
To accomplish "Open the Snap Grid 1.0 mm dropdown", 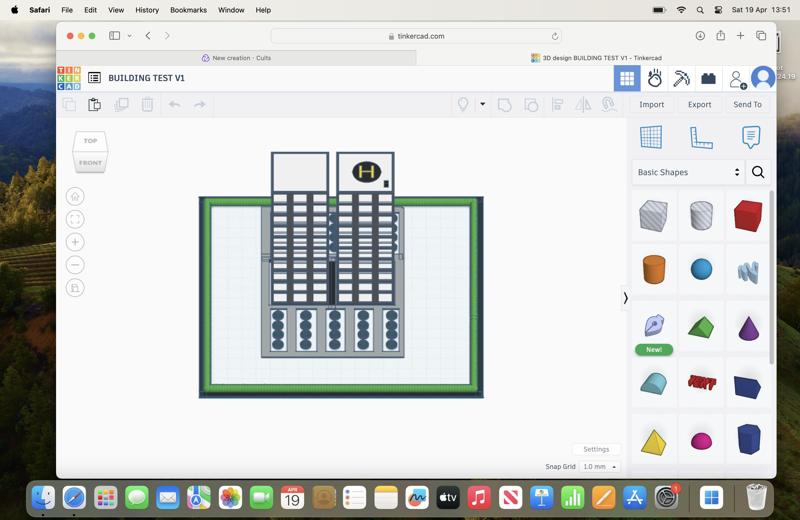I will coord(600,466).
